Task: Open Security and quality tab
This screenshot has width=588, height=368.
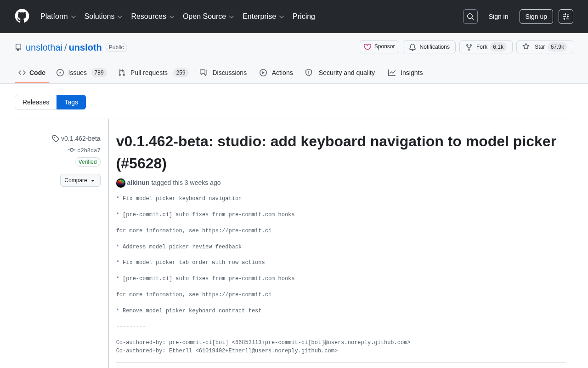Action: click(x=340, y=73)
